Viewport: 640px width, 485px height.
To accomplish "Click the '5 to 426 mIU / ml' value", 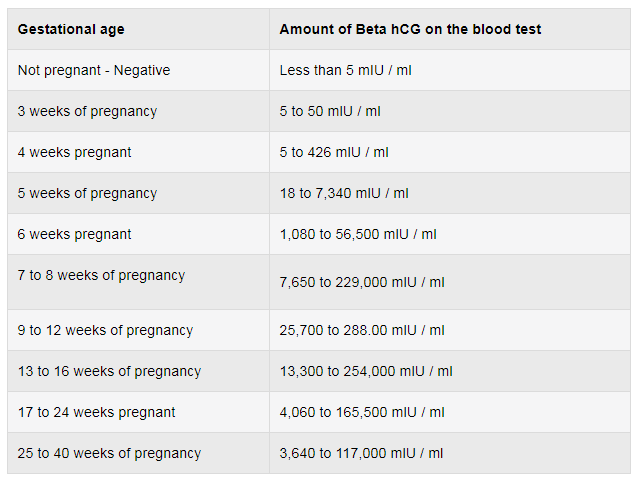I will [334, 152].
